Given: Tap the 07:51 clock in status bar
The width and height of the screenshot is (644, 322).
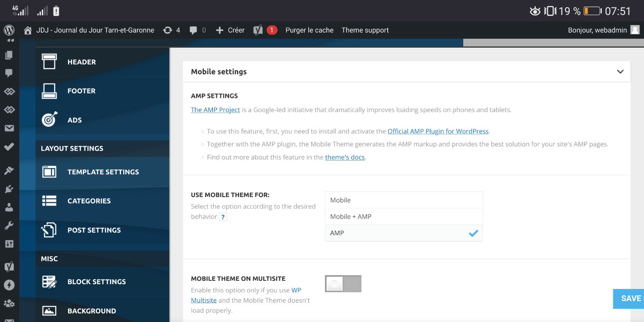Looking at the screenshot, I should coord(618,11).
